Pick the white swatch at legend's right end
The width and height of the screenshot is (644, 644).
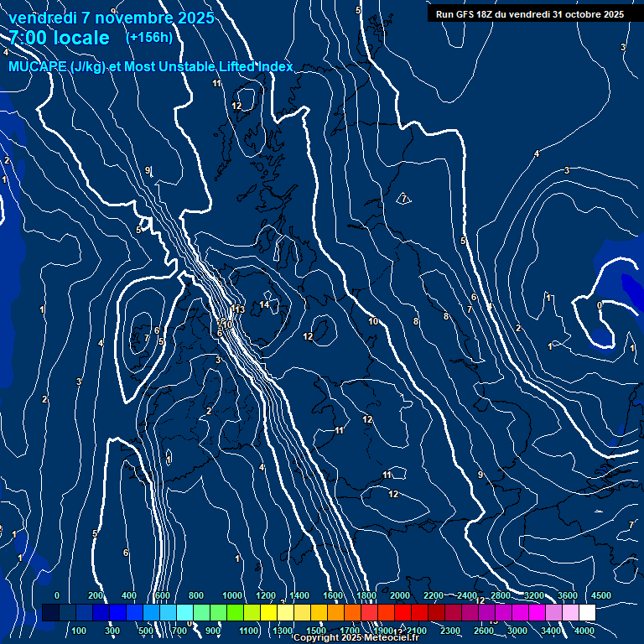587,613
